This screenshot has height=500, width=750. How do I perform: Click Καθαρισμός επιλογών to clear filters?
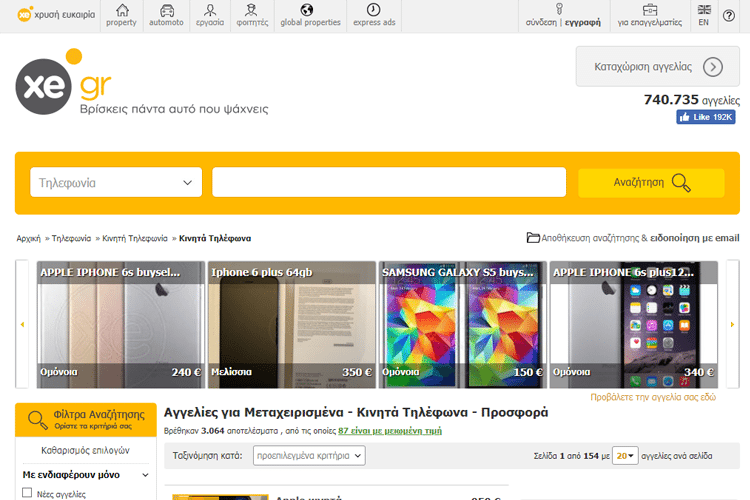coord(85,450)
